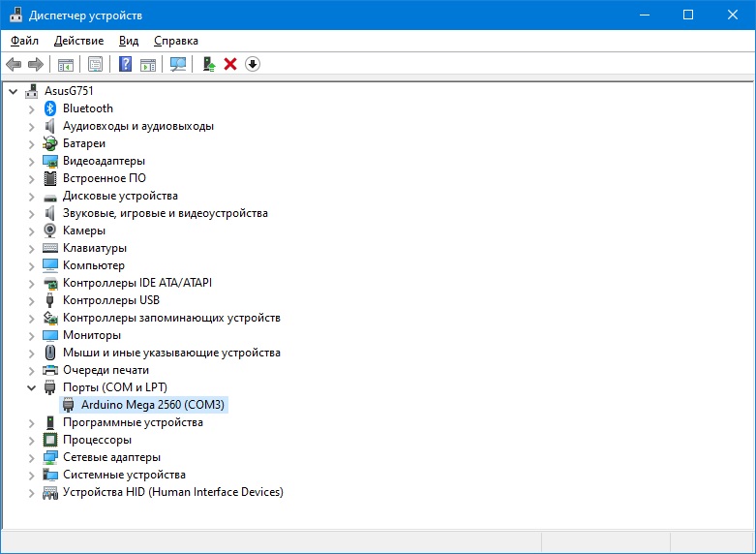Click the Arduino Mega 2560 port icon
This screenshot has width=756, height=554.
pyautogui.click(x=69, y=405)
